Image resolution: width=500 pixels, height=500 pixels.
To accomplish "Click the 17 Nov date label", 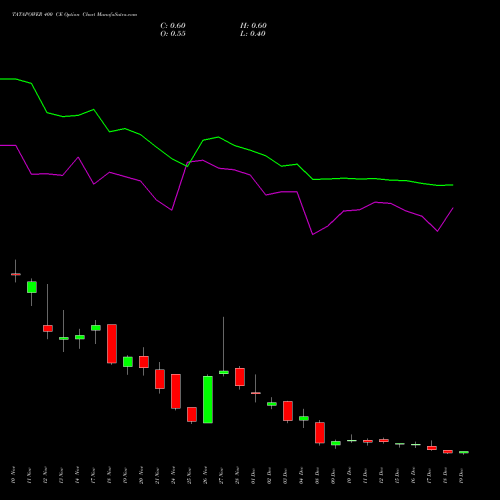I will point(94,475).
